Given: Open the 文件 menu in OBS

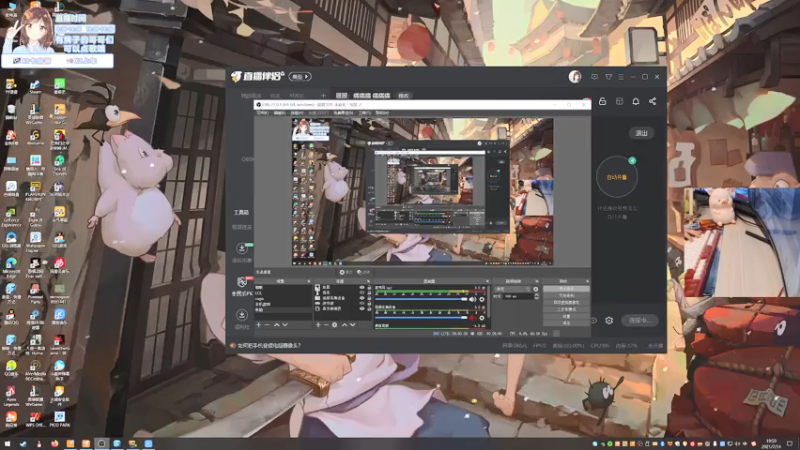Looking at the screenshot, I should 262,113.
